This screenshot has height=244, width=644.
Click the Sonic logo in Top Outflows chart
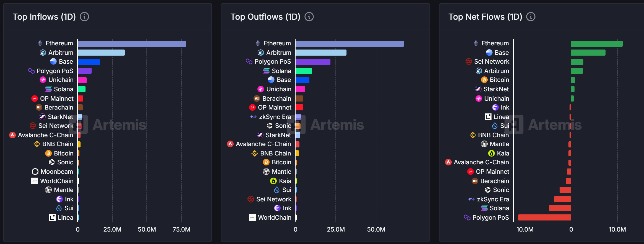270,126
